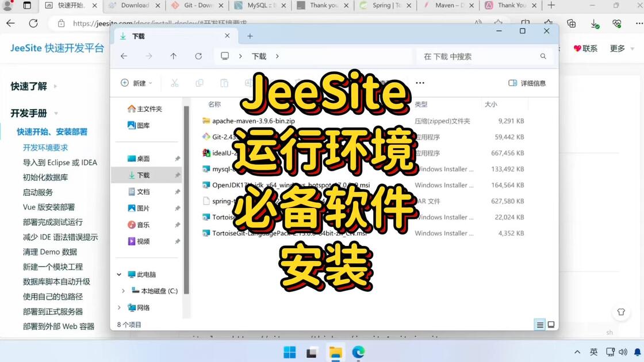Open the three-dots more options menu in Explorer
This screenshot has width=644, height=362.
420,83
